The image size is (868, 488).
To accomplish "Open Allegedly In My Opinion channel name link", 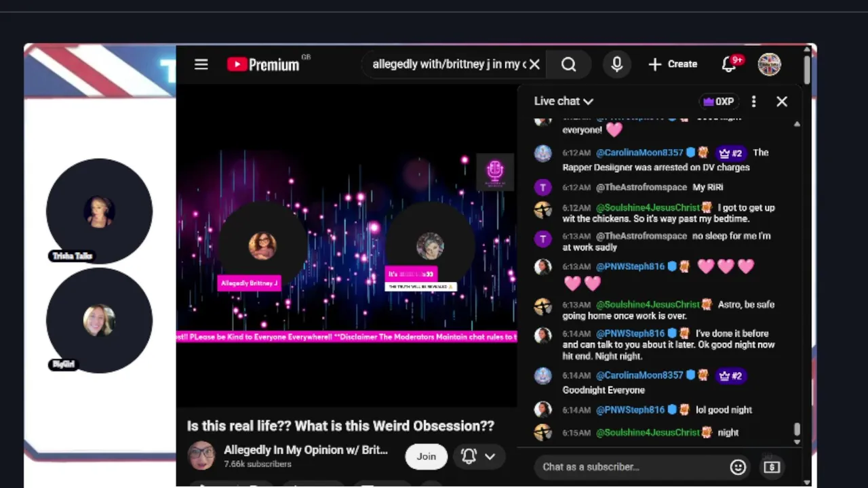I will pos(306,450).
